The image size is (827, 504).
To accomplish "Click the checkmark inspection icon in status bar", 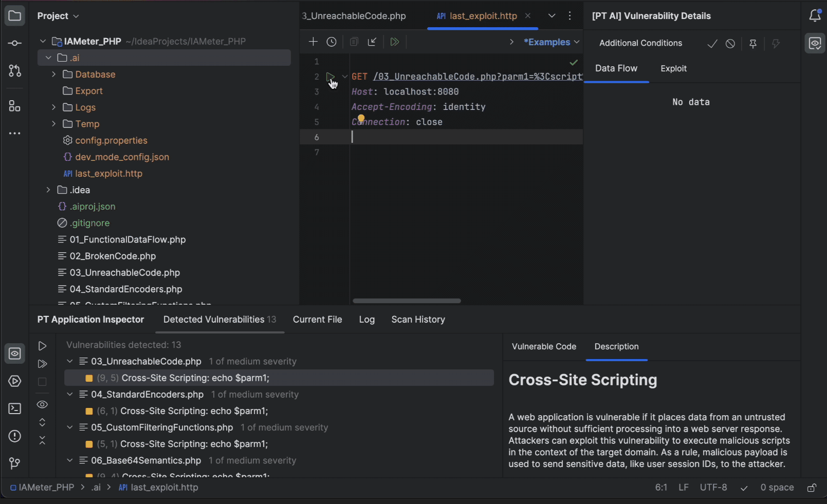I will pos(744,488).
